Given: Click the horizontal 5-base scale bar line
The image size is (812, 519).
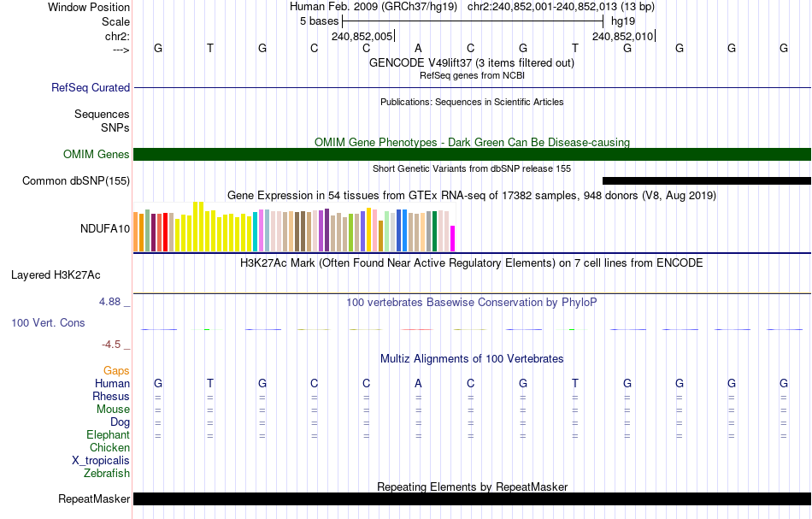Looking at the screenshot, I should click(473, 21).
